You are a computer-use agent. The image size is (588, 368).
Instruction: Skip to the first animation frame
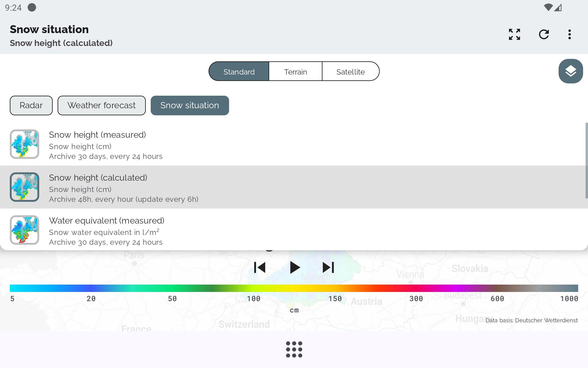[x=260, y=267]
